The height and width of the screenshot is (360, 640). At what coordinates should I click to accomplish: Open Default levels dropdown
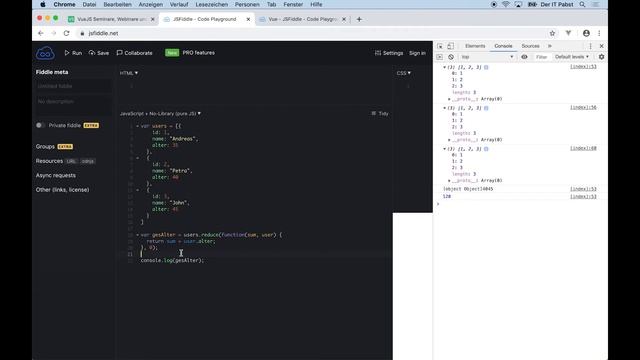click(x=572, y=57)
